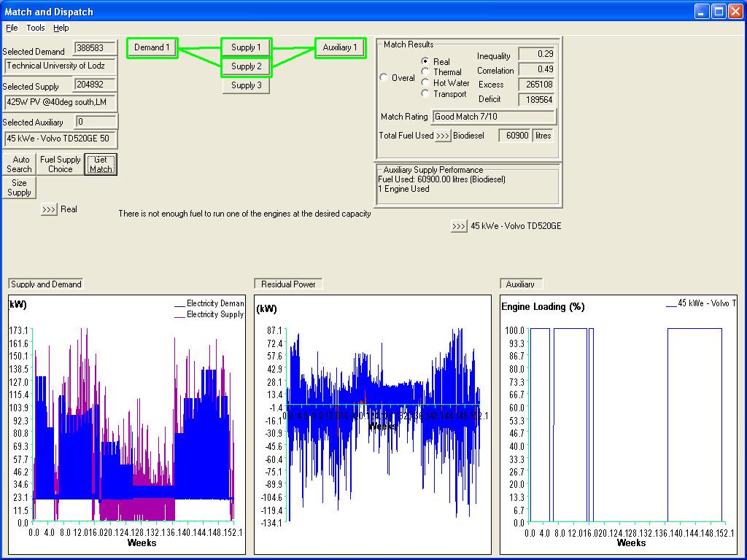Screen dimensions: 747x560
Task: Open the Help menu
Action: [61, 28]
